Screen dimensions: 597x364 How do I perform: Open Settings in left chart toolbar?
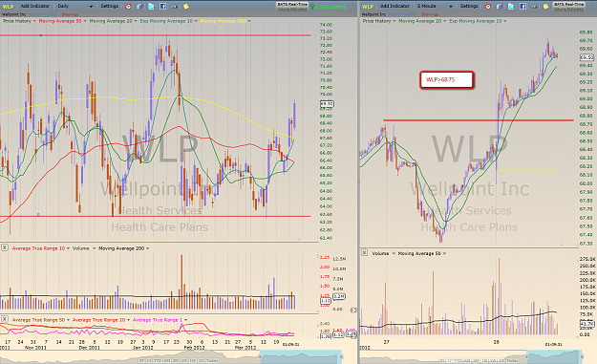tap(109, 6)
